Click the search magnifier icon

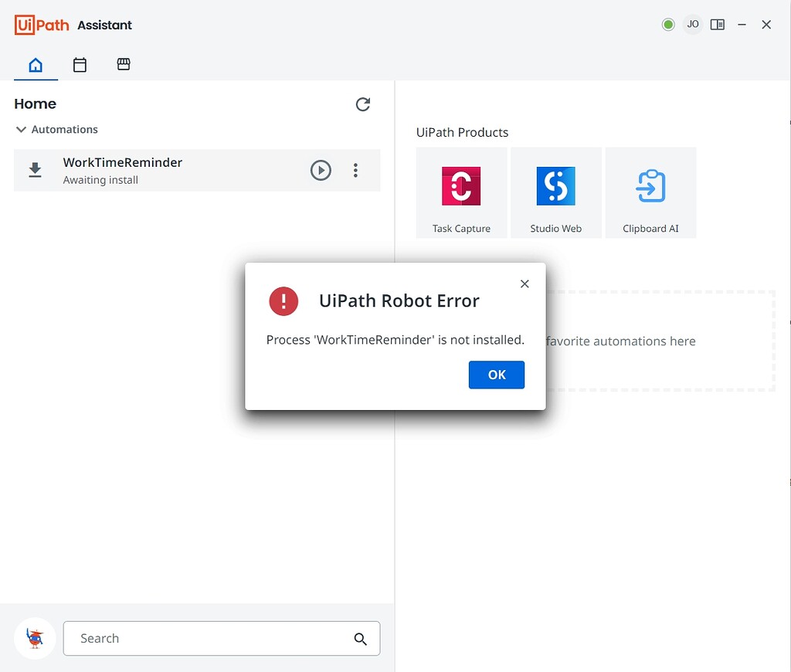tap(360, 639)
